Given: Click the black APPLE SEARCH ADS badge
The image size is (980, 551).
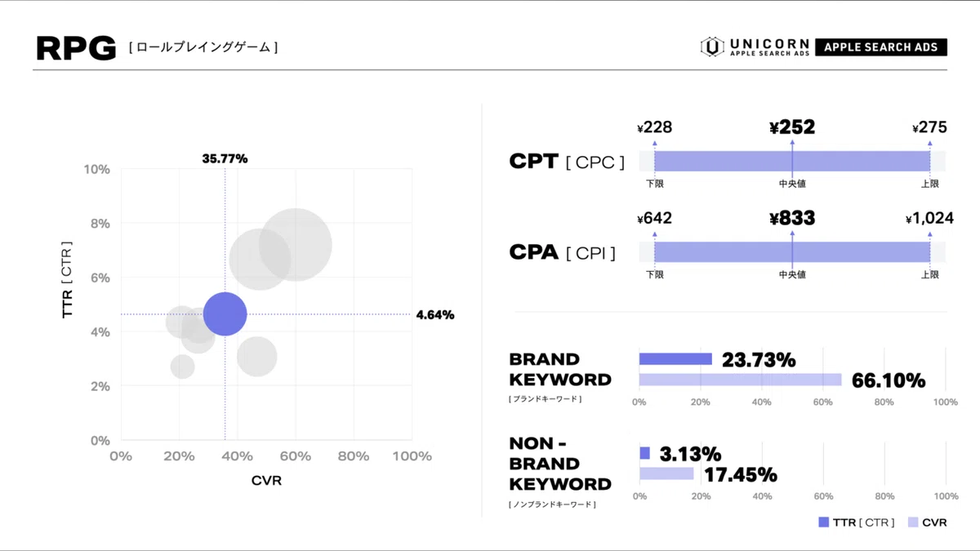Looking at the screenshot, I should click(x=880, y=47).
